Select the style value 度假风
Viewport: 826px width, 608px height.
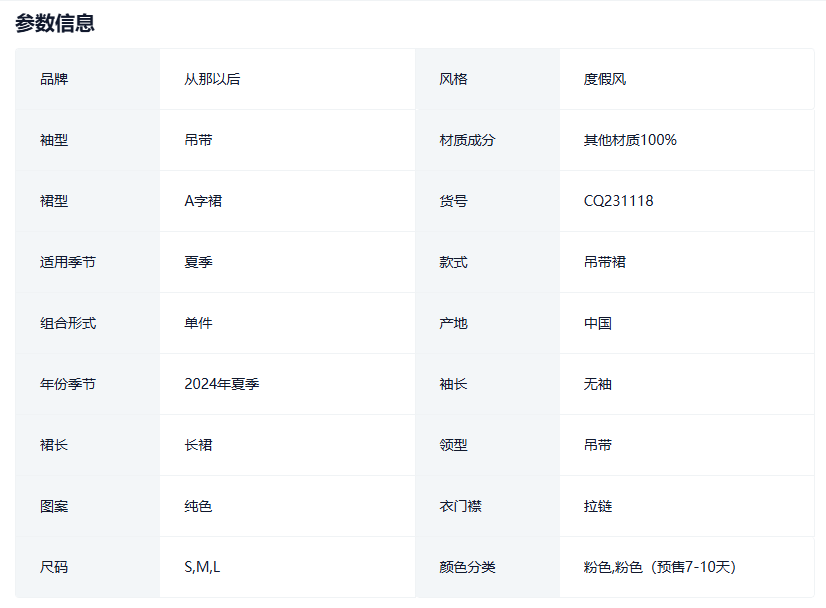pyautogui.click(x=605, y=79)
